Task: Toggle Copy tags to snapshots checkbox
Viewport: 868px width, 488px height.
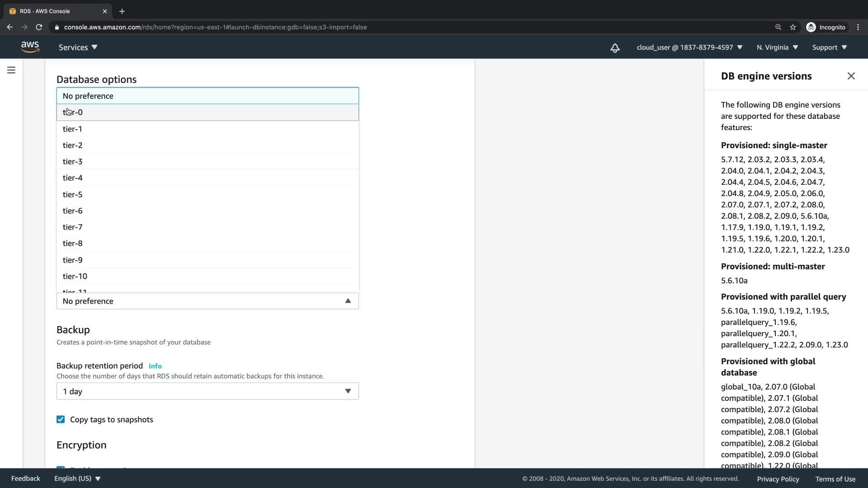Action: click(61, 419)
